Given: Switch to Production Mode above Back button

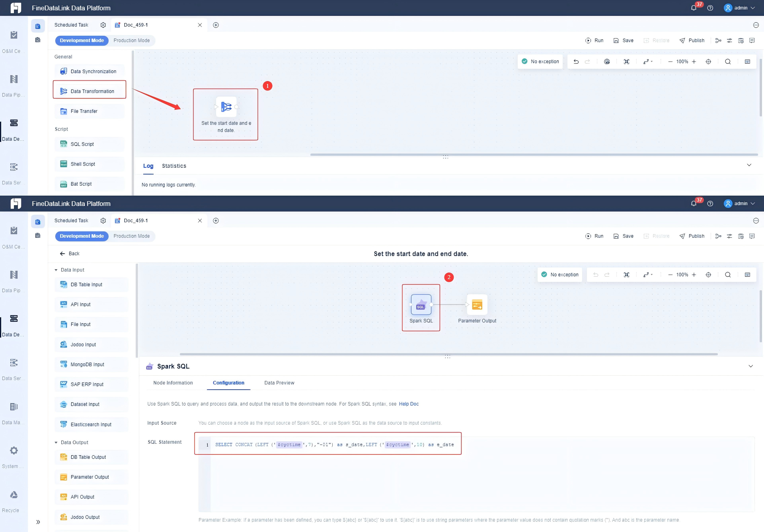Looking at the screenshot, I should coord(131,236).
